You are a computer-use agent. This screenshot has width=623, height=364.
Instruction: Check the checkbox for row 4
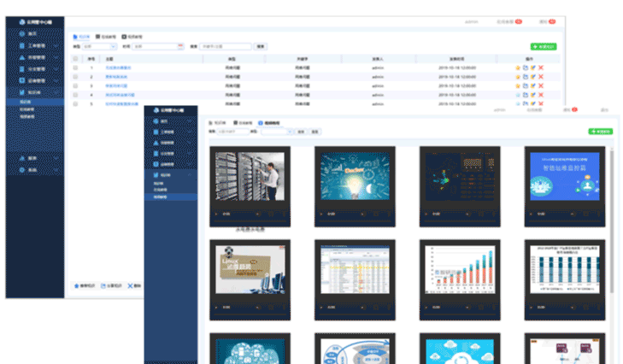coord(75,95)
